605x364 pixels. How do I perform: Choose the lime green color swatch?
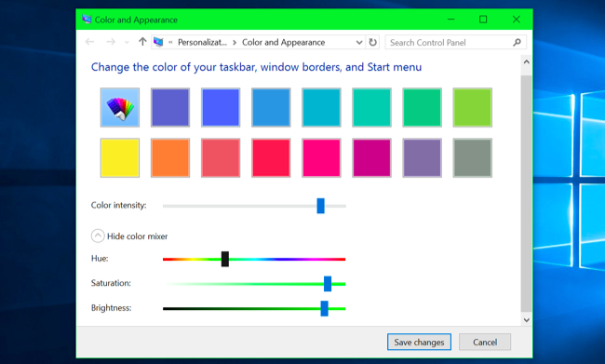tap(472, 107)
